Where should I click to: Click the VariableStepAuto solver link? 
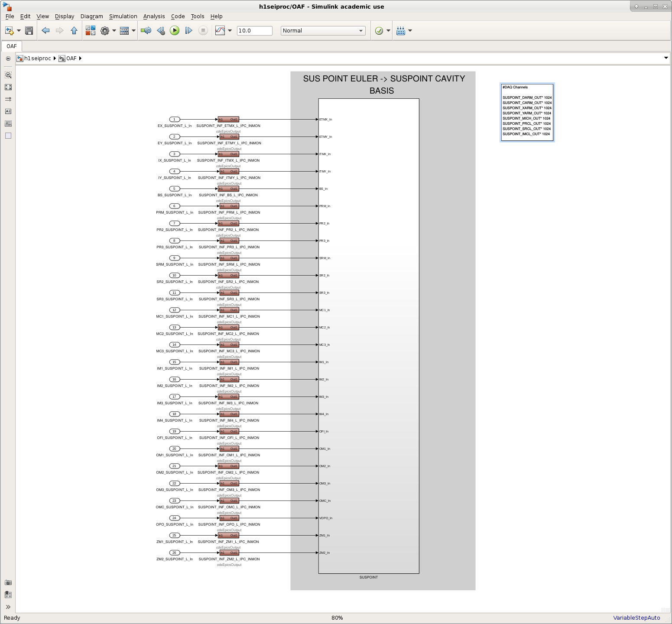[x=636, y=618]
